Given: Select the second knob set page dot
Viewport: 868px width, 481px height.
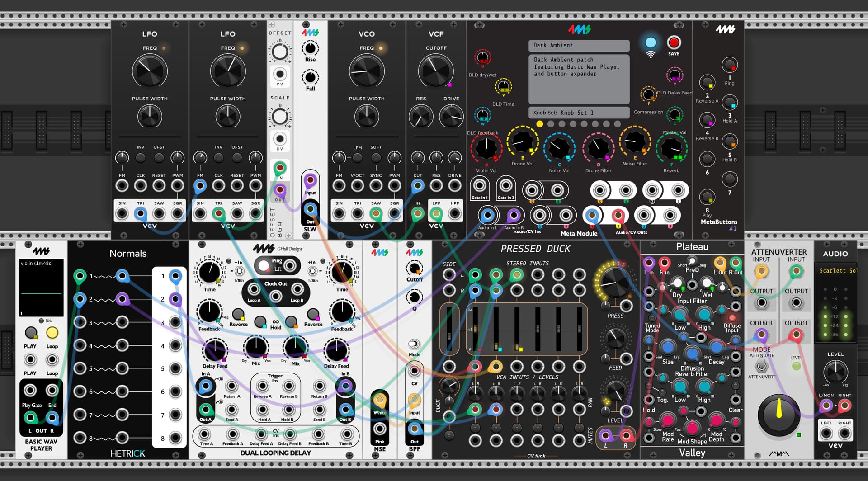Looking at the screenshot, I should pos(551,124).
